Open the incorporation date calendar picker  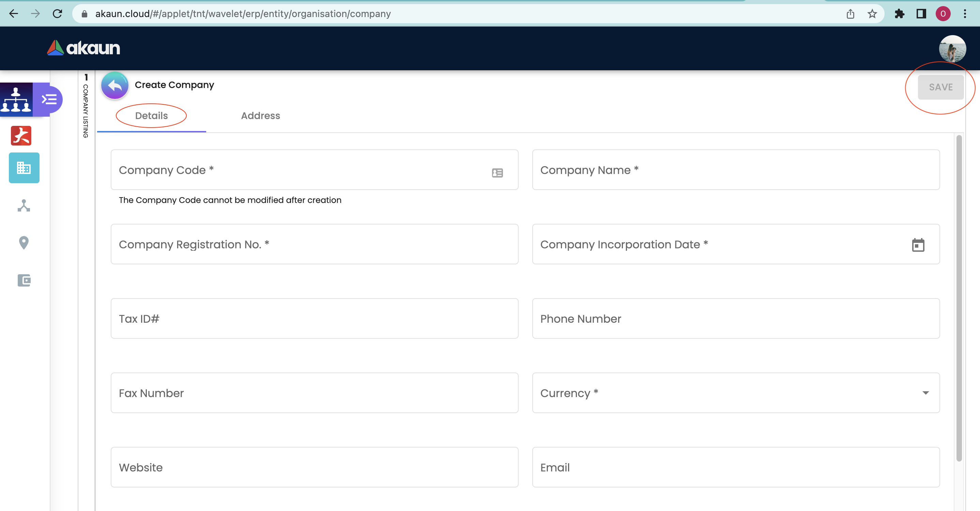[x=918, y=245]
